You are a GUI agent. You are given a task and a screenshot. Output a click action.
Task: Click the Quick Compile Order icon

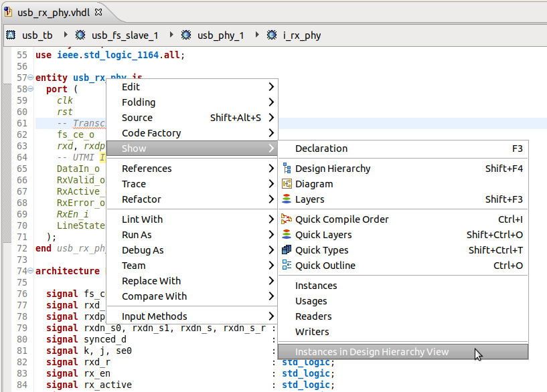[x=289, y=219]
